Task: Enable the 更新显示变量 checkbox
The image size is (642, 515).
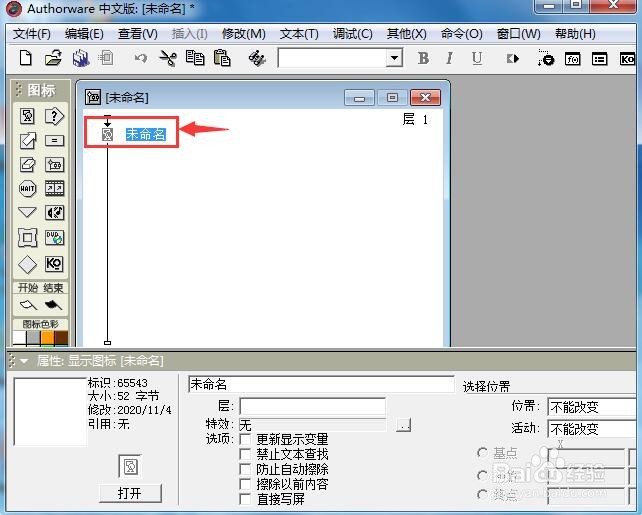Action: (x=245, y=440)
